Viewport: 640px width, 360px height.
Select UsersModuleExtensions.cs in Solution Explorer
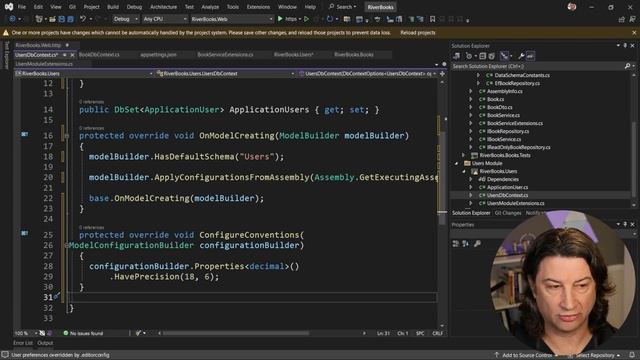515,203
